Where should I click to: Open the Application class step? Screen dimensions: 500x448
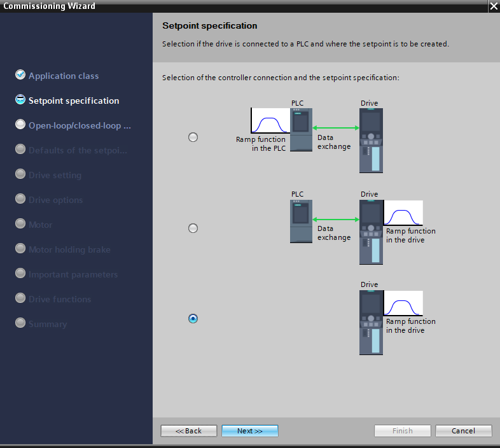64,76
